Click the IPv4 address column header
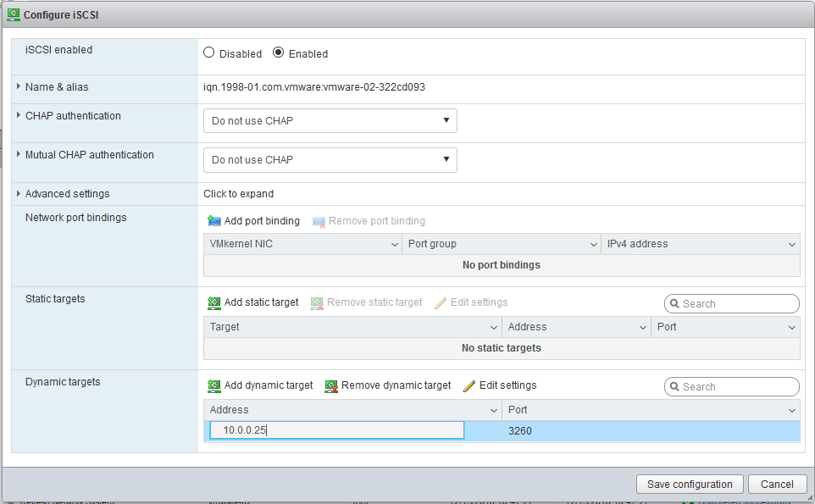 pos(700,244)
